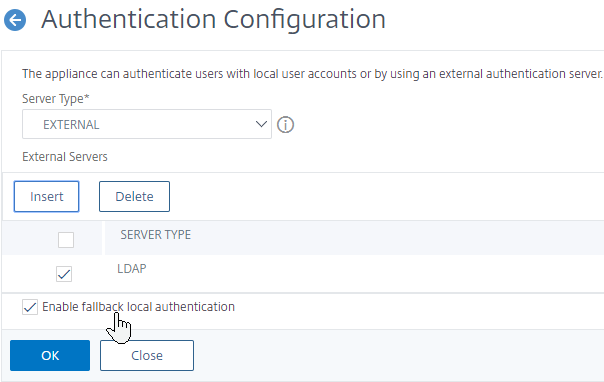604x382 pixels.
Task: Confirm settings with the OK button
Action: coord(50,355)
